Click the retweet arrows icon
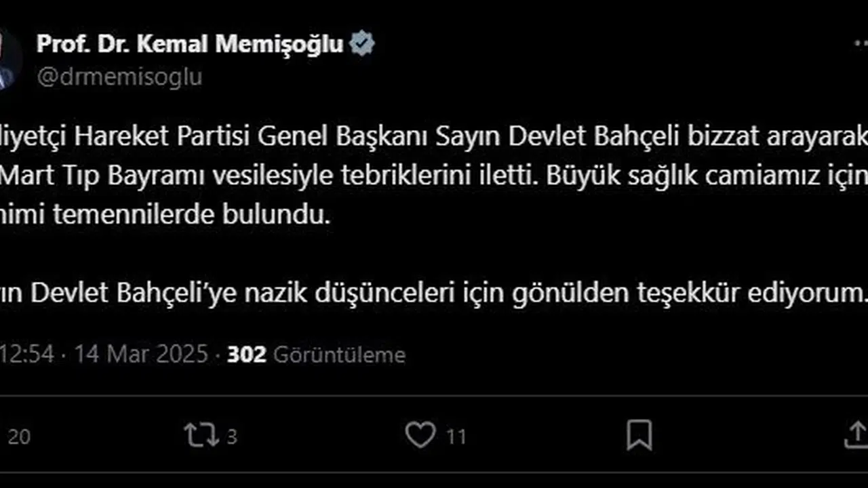 [201, 435]
